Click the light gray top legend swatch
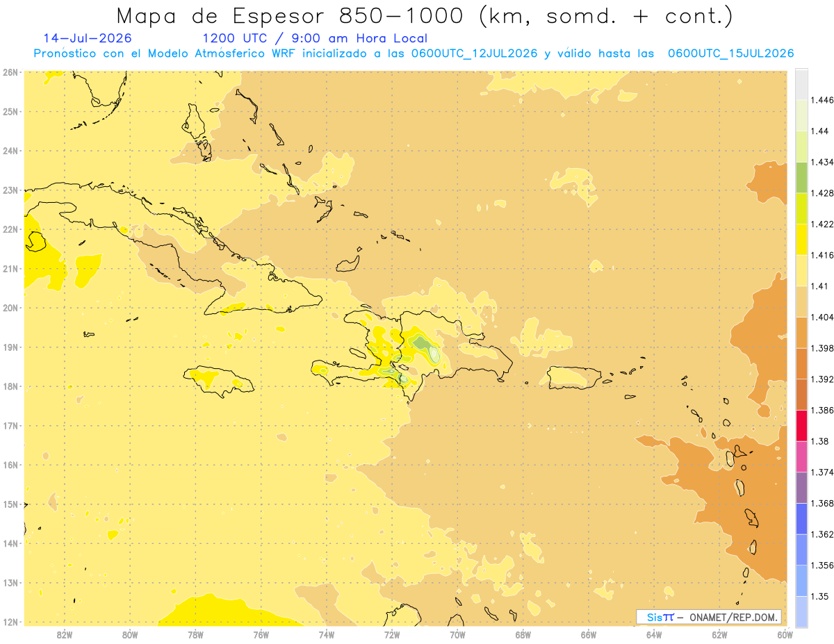The height and width of the screenshot is (644, 834). [802, 84]
